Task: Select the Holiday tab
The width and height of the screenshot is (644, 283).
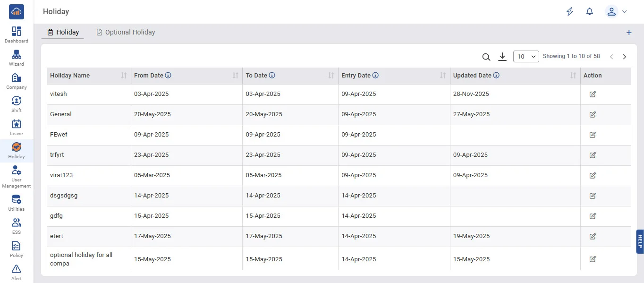Action: click(63, 32)
